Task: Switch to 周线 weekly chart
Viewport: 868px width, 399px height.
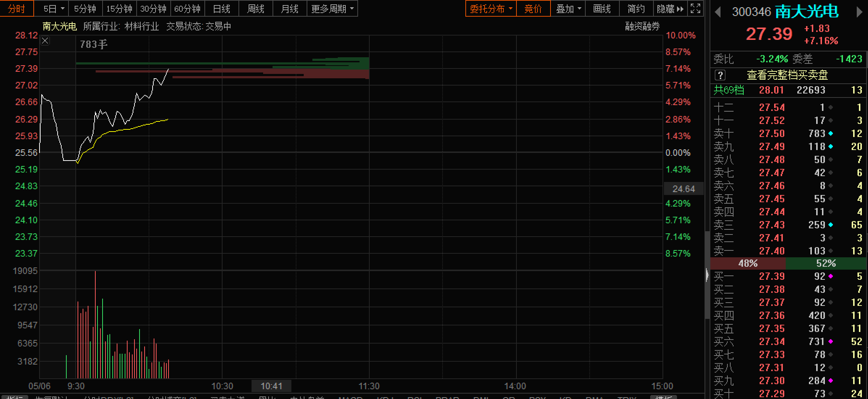Action: click(x=256, y=9)
